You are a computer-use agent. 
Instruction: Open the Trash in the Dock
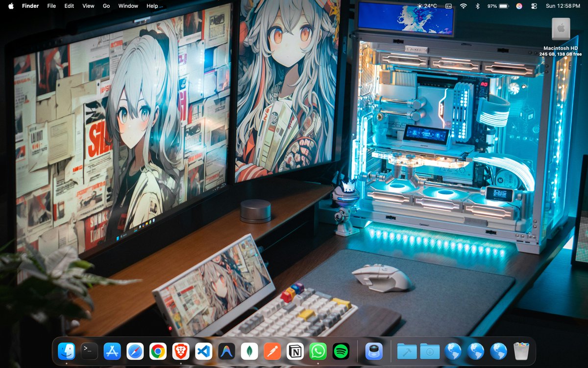[x=521, y=351]
